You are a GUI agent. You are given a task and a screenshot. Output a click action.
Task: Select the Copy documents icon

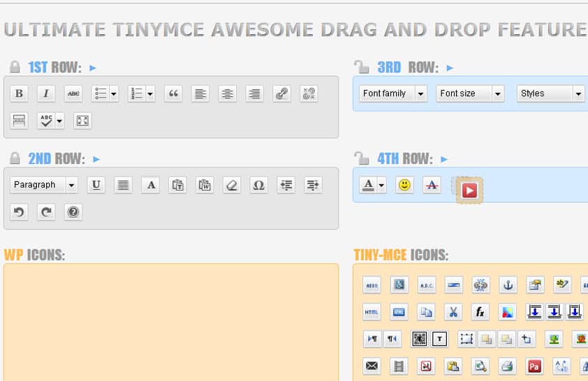426,312
